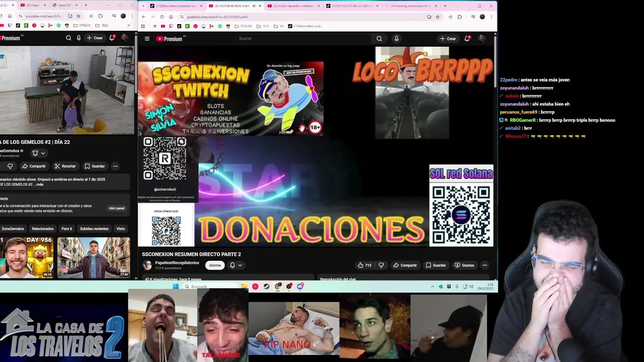Image resolution: width=644 pixels, height=362 pixels.
Task: Open tab search chevron in main browser
Action: coord(143,6)
